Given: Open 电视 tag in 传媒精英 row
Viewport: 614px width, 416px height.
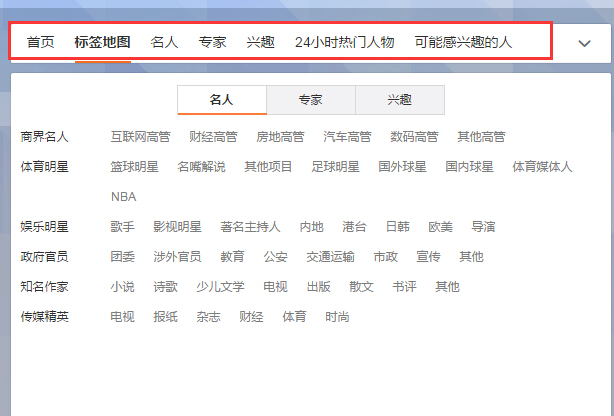Looking at the screenshot, I should (123, 317).
